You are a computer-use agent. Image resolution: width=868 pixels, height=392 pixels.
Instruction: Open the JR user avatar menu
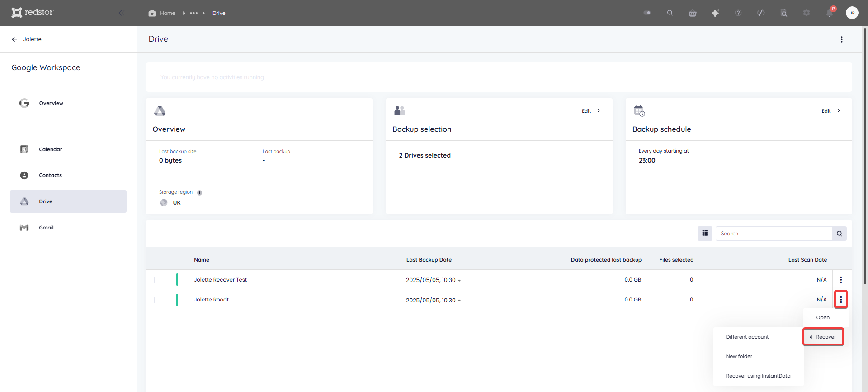pyautogui.click(x=852, y=13)
